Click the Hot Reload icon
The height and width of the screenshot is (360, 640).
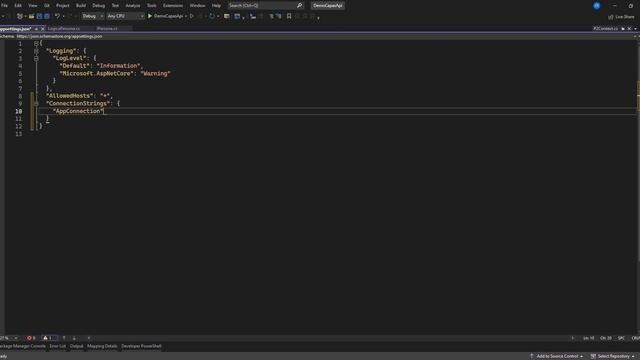click(211, 16)
